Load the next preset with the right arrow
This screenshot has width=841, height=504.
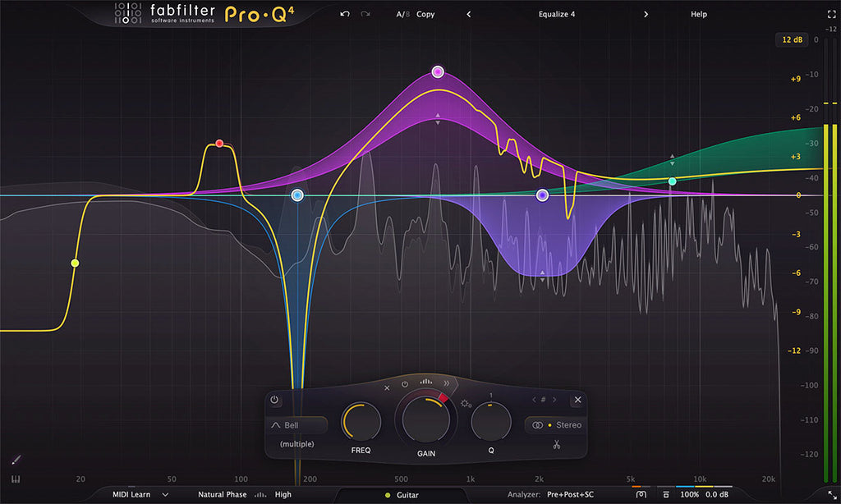point(646,14)
